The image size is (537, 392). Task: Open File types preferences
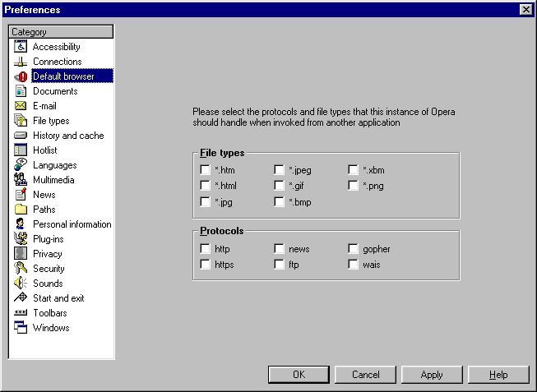[51, 121]
